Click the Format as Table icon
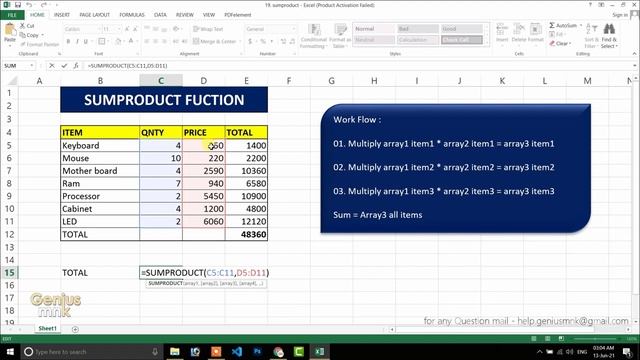The image size is (640, 360). [x=340, y=29]
